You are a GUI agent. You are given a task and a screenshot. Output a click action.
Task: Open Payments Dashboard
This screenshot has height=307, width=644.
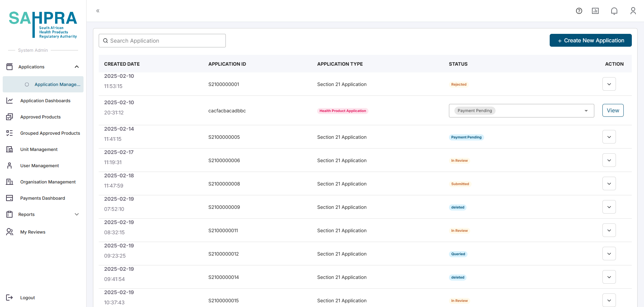pos(43,198)
